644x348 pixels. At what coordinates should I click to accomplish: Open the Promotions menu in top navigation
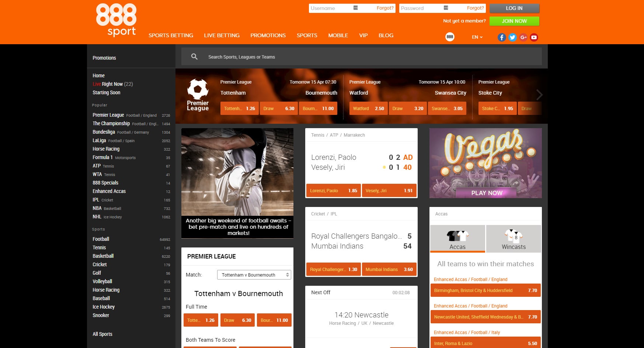[268, 35]
